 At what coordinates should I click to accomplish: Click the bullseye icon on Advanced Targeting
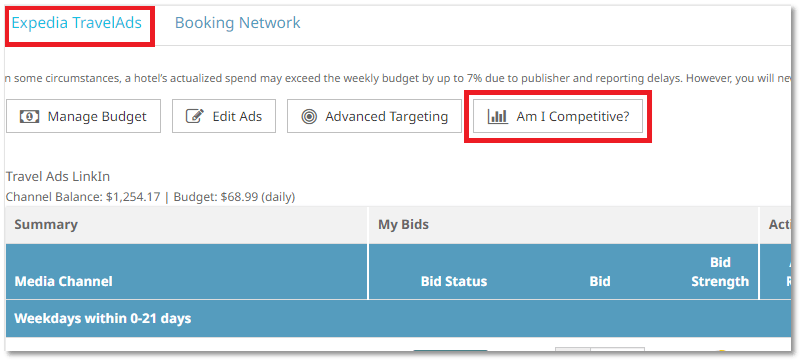click(309, 117)
